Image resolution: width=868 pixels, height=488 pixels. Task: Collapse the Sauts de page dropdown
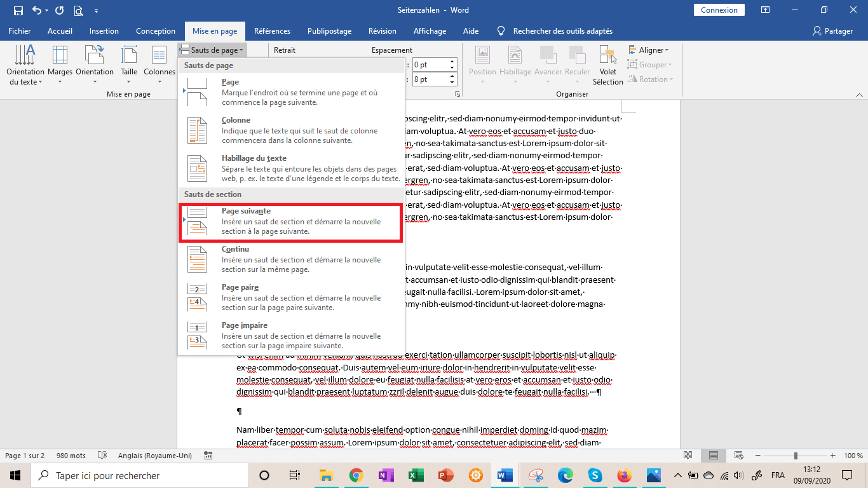click(212, 50)
